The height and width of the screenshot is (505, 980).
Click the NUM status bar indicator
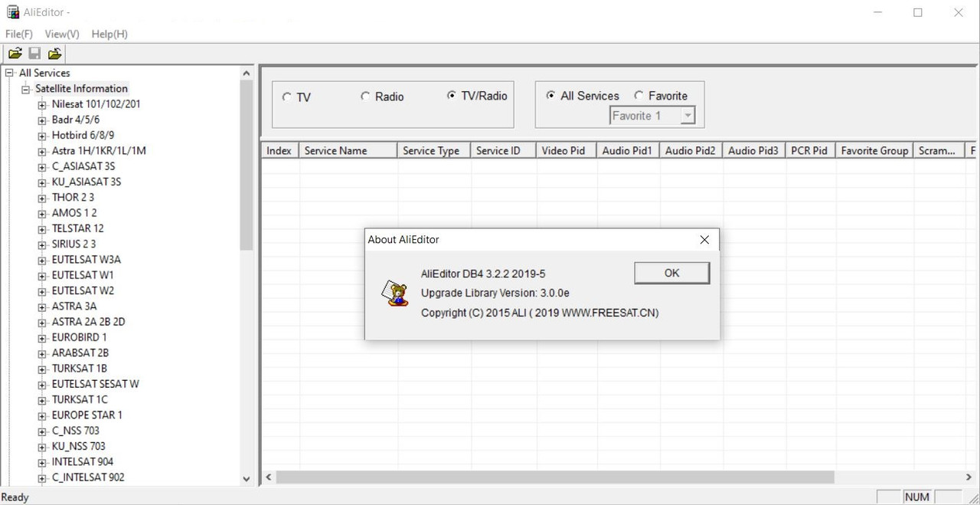click(917, 497)
